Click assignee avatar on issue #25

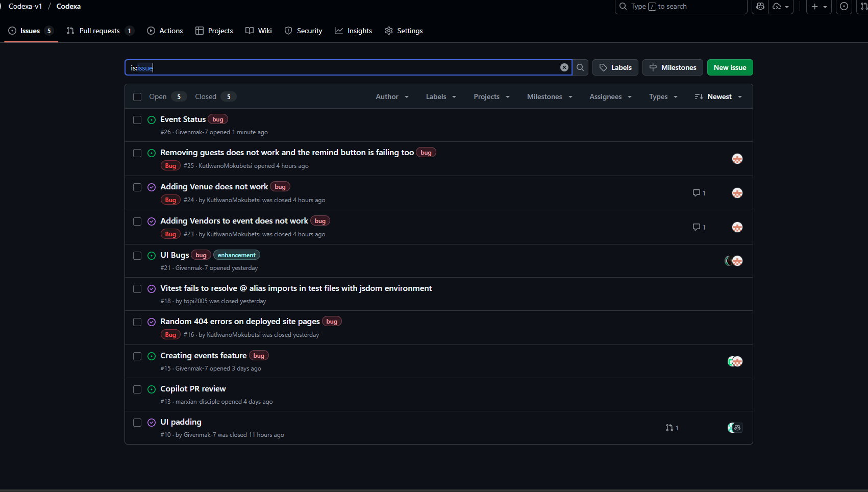(x=737, y=159)
